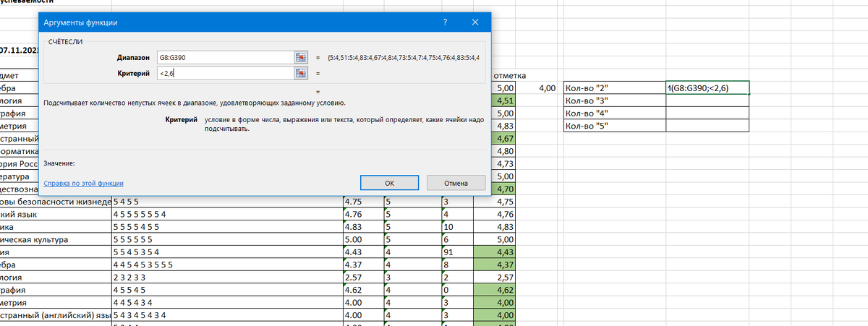868x326 pixels.
Task: Select the green 4,51 cell
Action: [x=503, y=101]
